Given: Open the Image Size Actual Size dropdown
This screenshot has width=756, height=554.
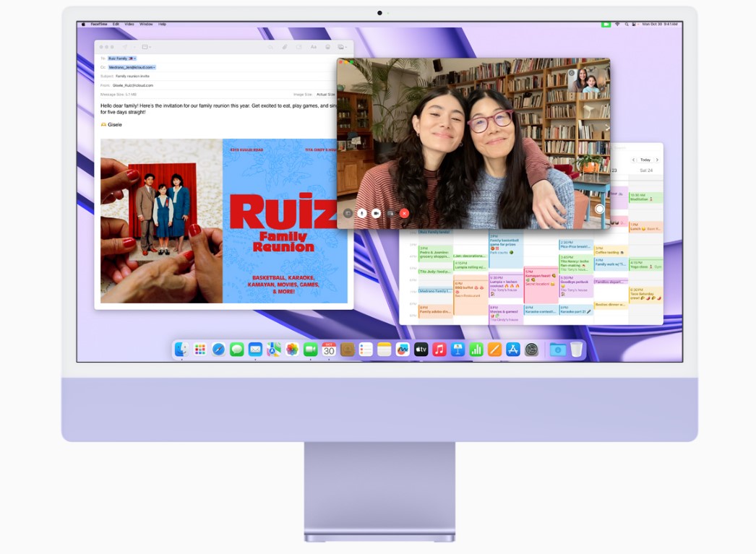Looking at the screenshot, I should 326,95.
